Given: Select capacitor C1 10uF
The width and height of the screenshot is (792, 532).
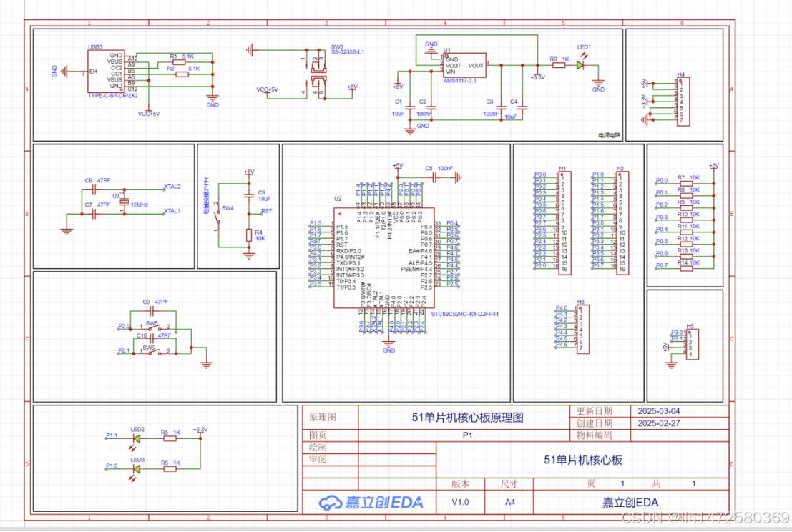Looking at the screenshot, I should click(410, 107).
